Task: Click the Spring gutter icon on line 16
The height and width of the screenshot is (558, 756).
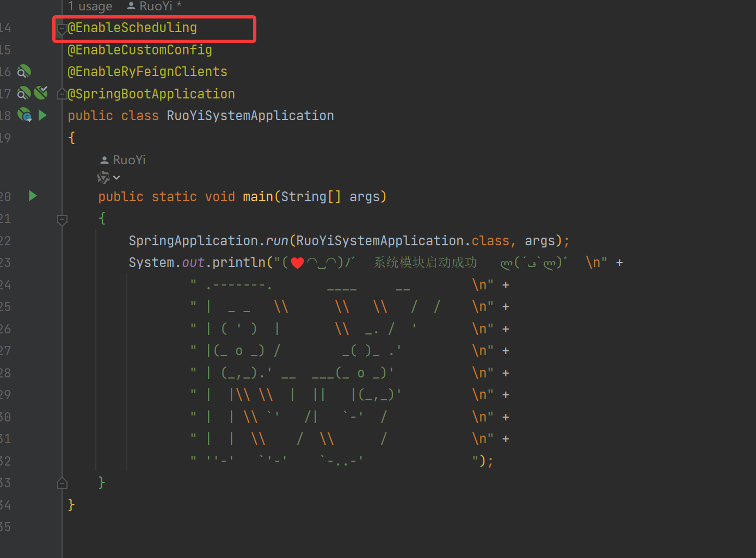Action: pyautogui.click(x=24, y=72)
